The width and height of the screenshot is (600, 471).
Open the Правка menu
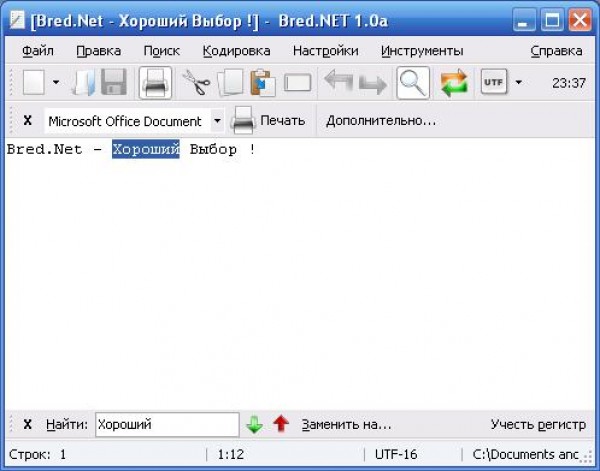click(99, 51)
